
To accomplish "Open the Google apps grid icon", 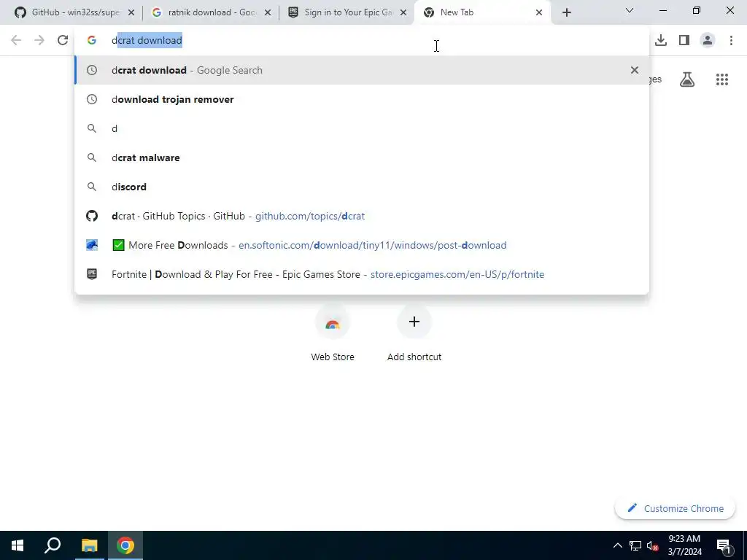I will (x=721, y=79).
